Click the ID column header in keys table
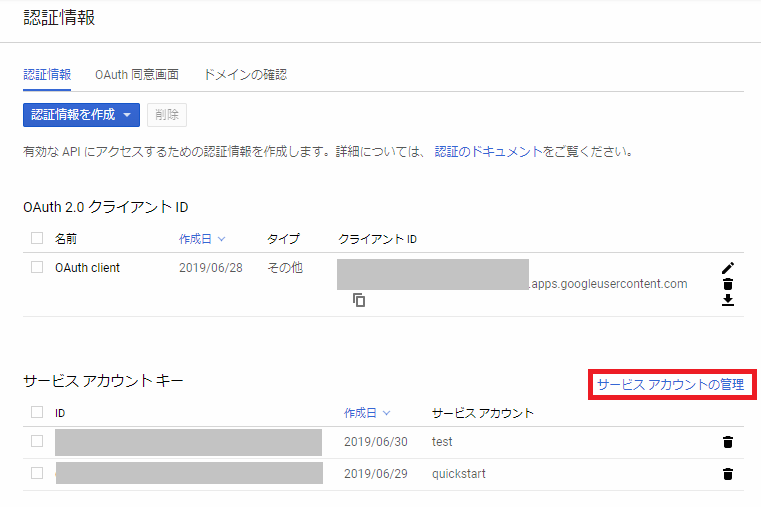 [x=60, y=413]
